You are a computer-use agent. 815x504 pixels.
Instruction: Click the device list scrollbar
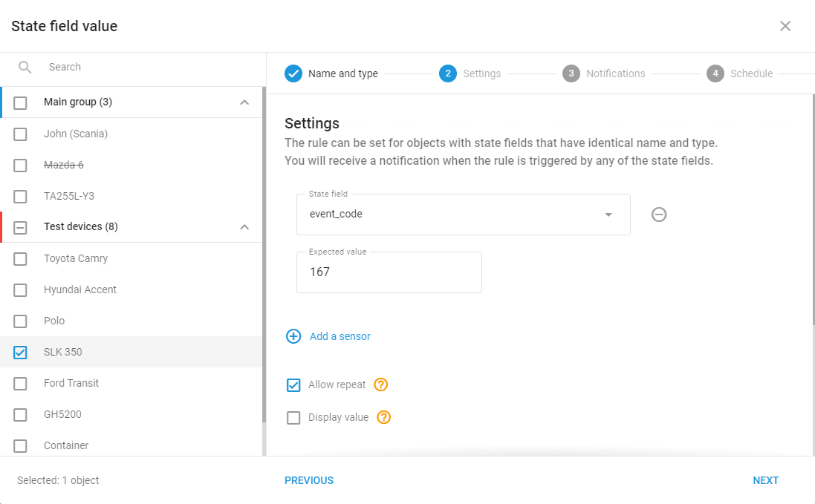coord(264,255)
